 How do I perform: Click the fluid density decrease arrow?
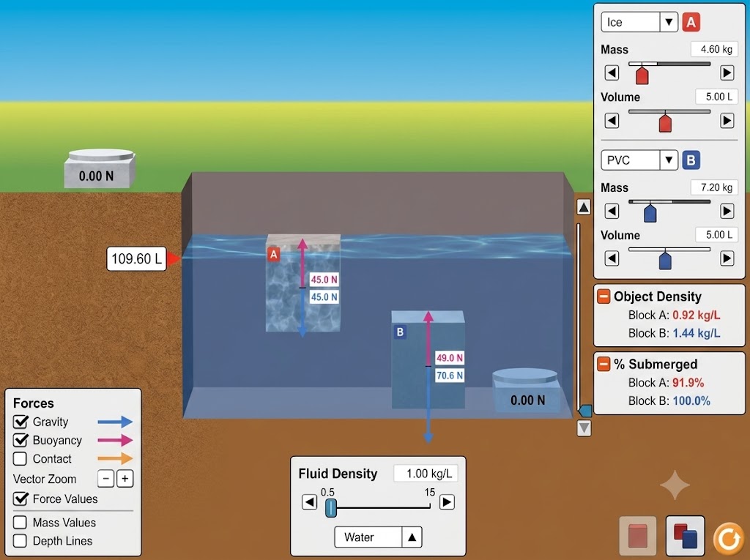(x=310, y=502)
